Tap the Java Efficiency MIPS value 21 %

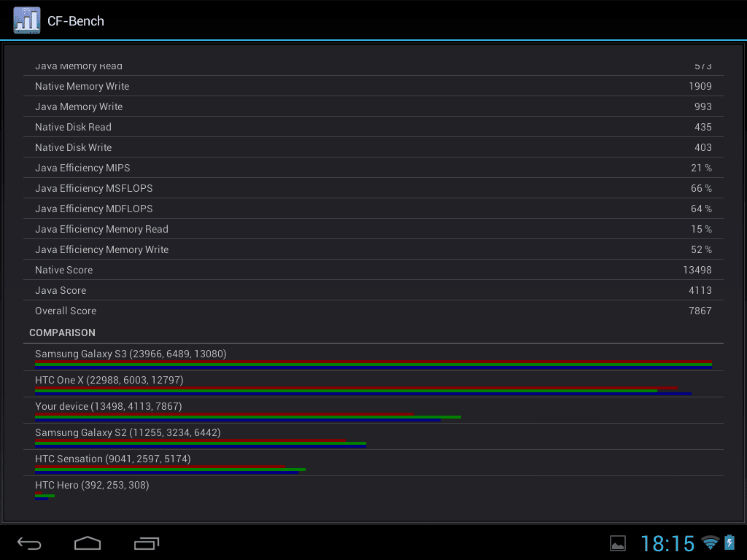click(701, 168)
